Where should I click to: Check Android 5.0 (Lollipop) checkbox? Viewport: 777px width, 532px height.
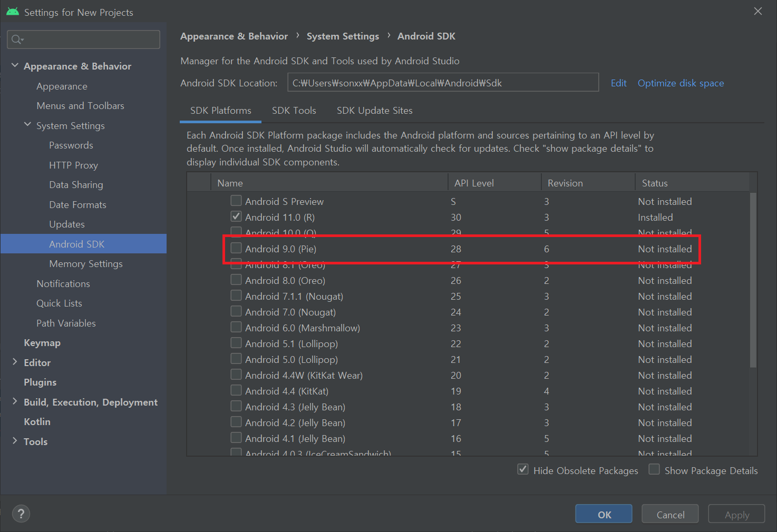(x=236, y=359)
